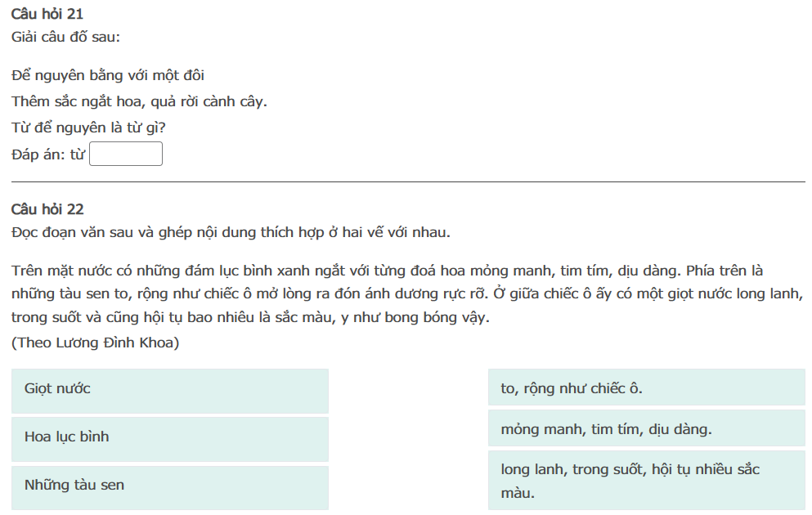Click the riddle line "Để nguyên bằng với một đôi"
The image size is (812, 515).
pyautogui.click(x=108, y=76)
